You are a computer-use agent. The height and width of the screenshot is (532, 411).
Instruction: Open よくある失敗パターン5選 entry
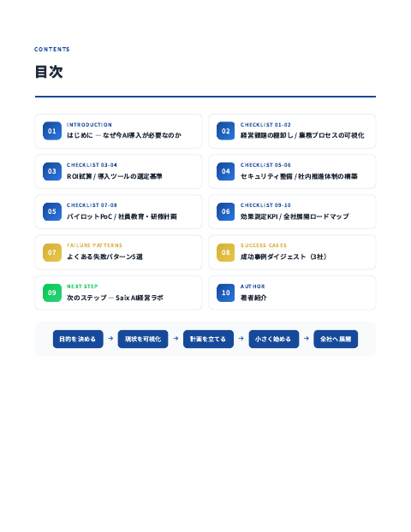tap(118, 252)
